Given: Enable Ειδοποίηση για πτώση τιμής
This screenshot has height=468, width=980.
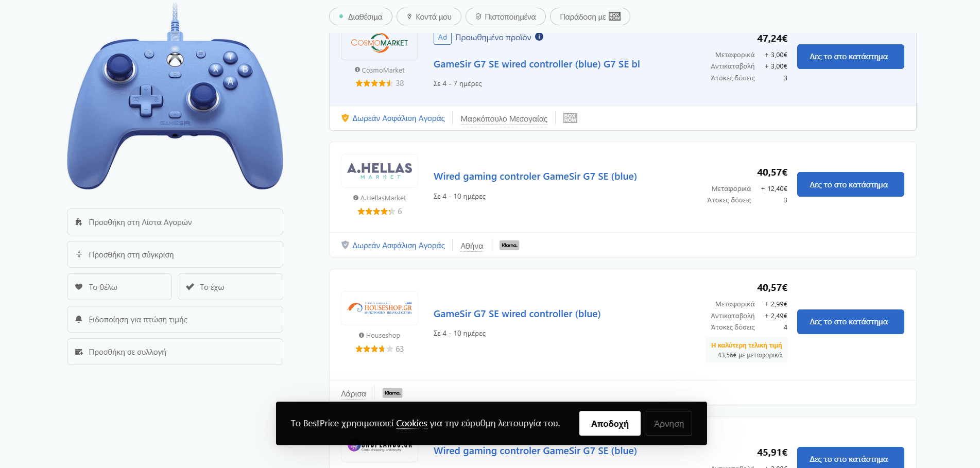Looking at the screenshot, I should click(175, 319).
